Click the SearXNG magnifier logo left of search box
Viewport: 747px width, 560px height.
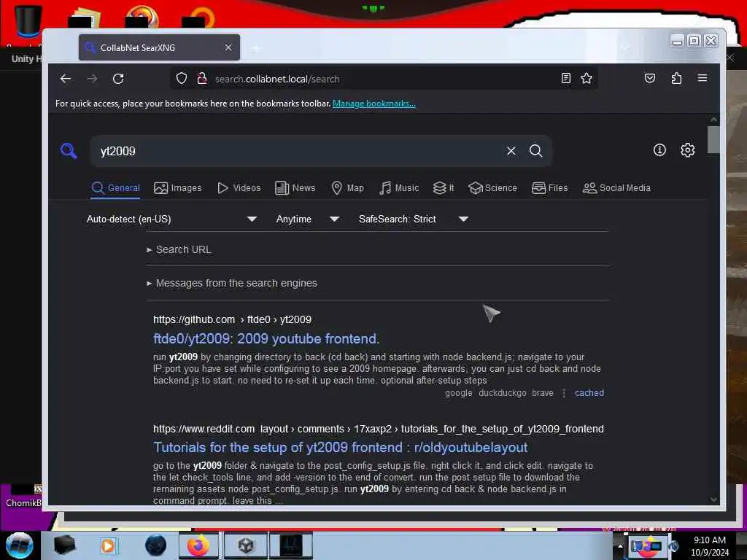pos(69,150)
